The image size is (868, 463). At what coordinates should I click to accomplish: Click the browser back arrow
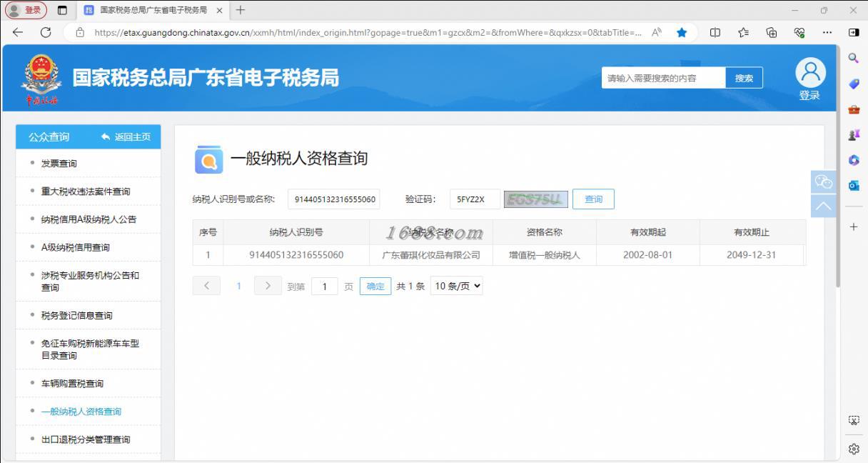tap(18, 32)
